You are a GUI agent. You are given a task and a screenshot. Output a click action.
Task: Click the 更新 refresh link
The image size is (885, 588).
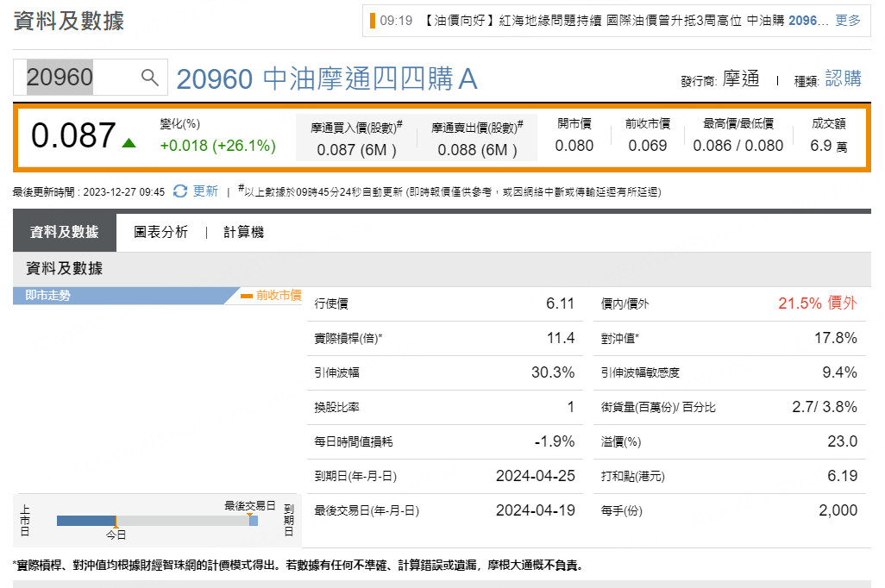pos(205,191)
